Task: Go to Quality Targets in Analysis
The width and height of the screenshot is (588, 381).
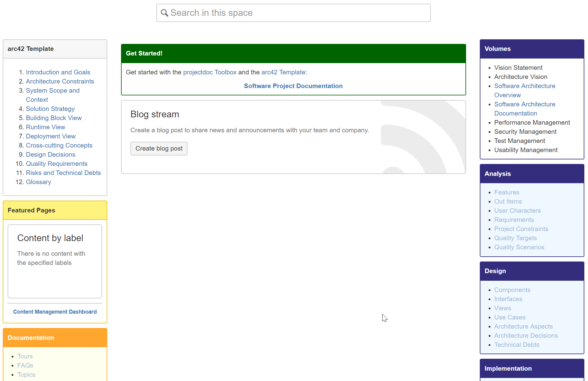Action: point(515,238)
